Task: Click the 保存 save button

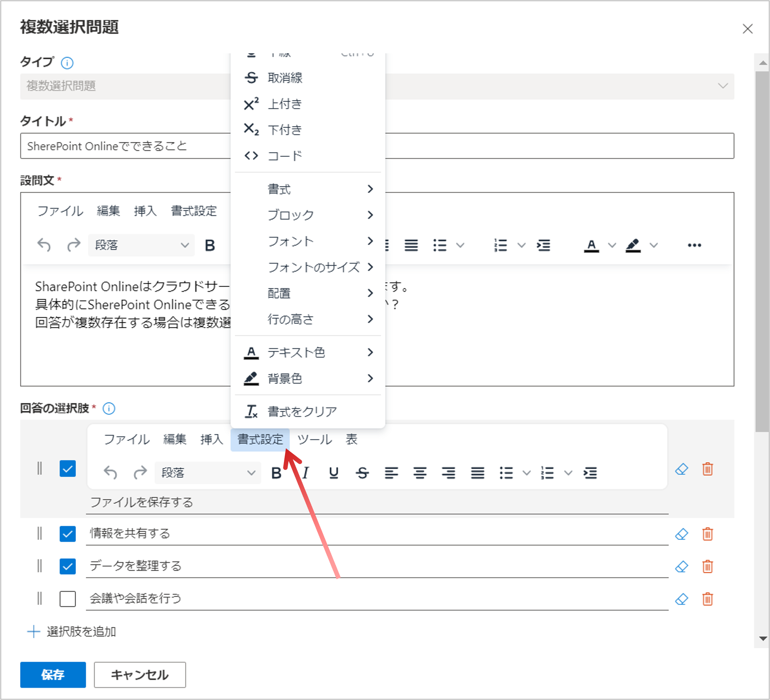Action: [53, 675]
